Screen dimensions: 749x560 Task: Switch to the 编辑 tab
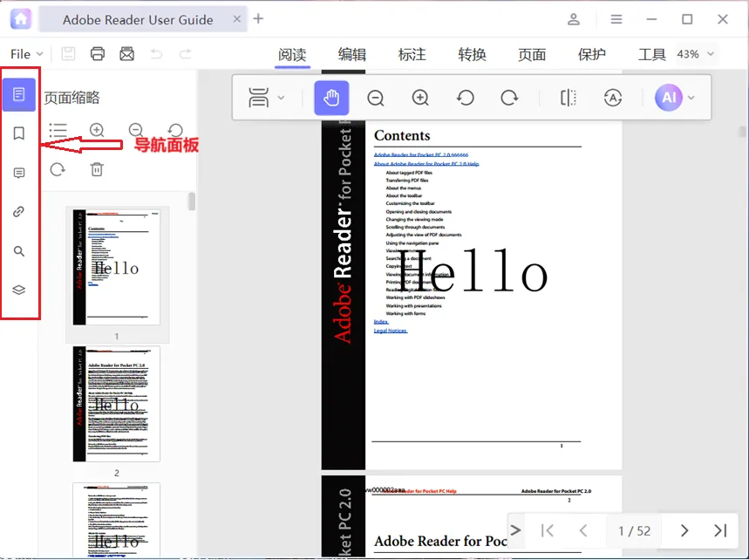point(352,54)
